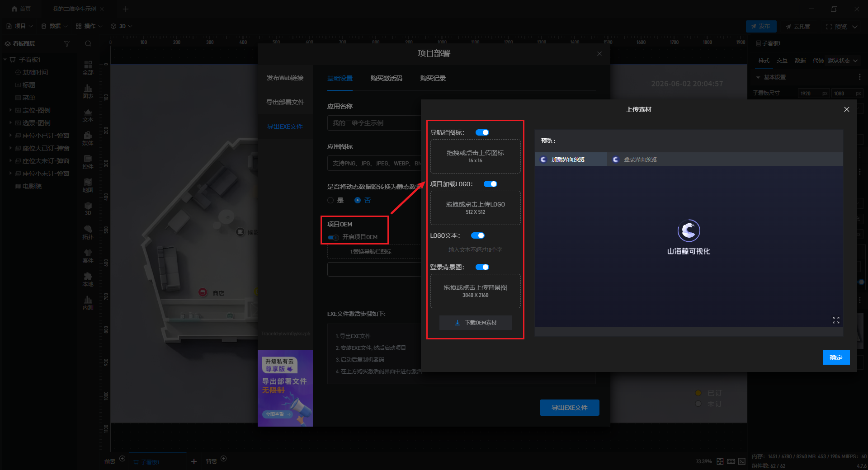Click the layer filter icon
Image resolution: width=868 pixels, height=470 pixels.
point(67,44)
